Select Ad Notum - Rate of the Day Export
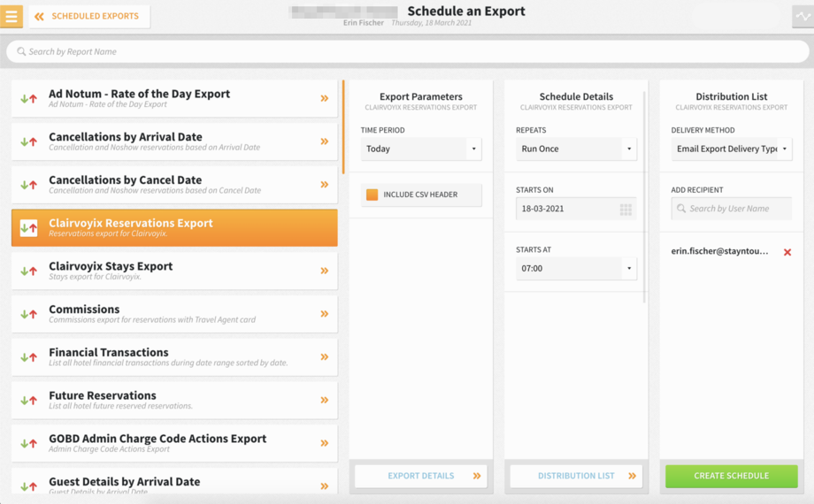 tap(174, 98)
